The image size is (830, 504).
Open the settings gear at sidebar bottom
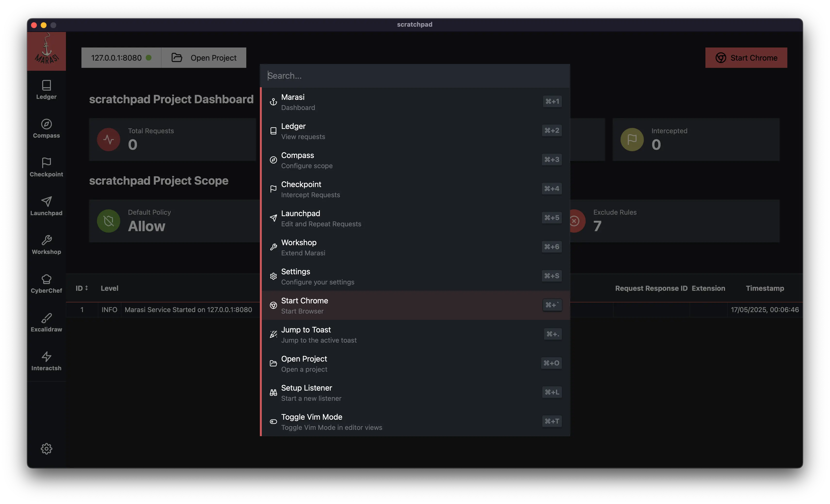pyautogui.click(x=47, y=449)
